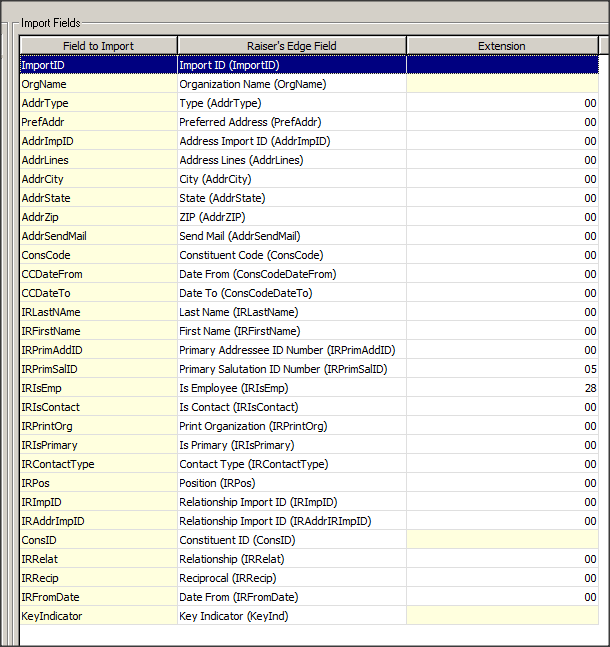
Task: Select the IRImpID field cell
Action: [99, 502]
